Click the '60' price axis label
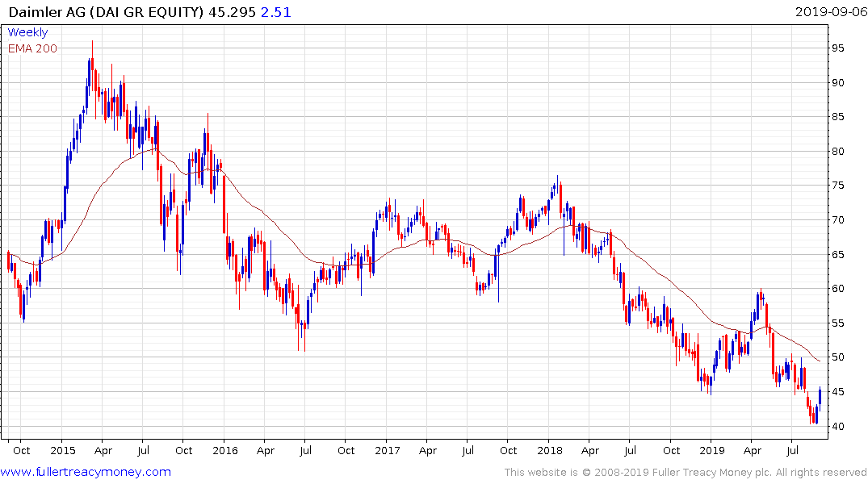 pos(837,289)
